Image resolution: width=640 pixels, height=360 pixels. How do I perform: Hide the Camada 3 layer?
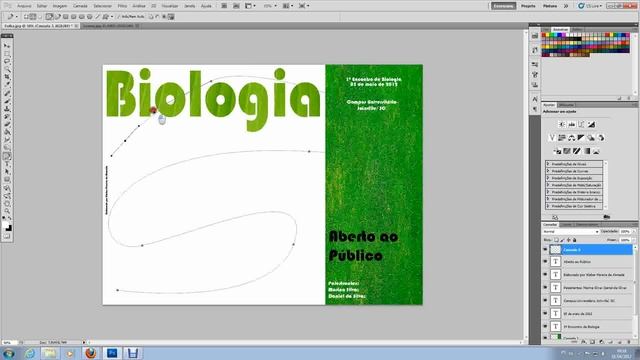pos(545,249)
